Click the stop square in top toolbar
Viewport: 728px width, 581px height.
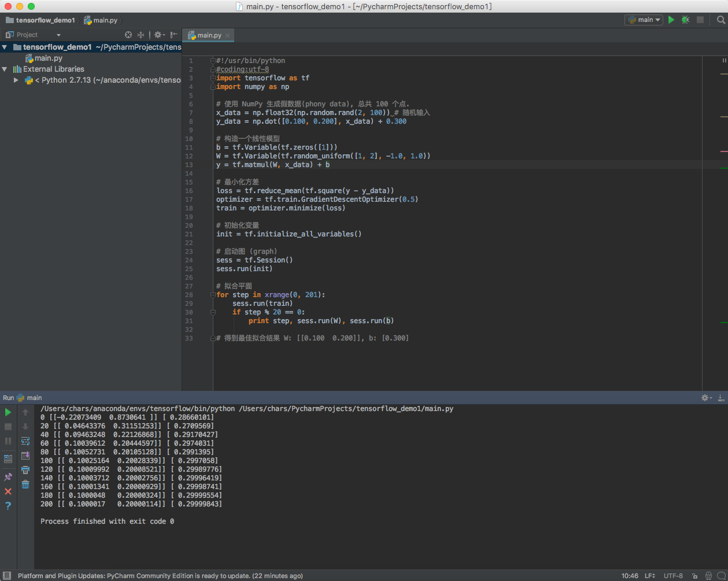click(700, 20)
